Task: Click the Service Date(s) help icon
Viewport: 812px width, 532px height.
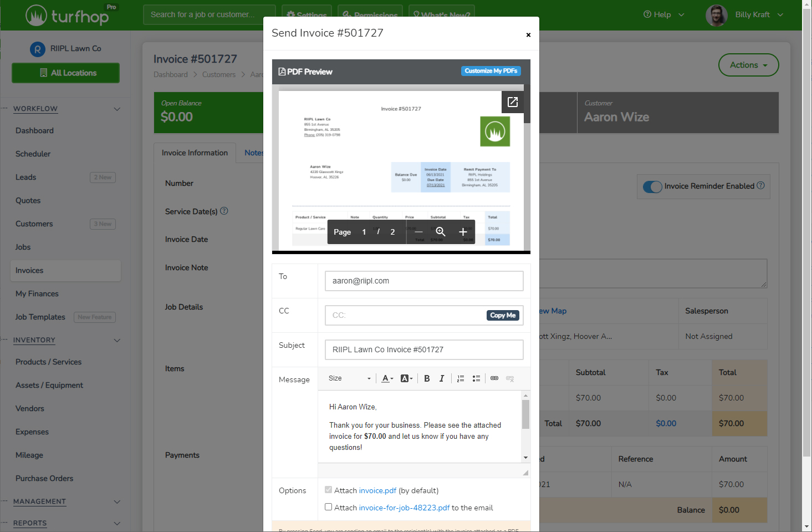Action: pyautogui.click(x=224, y=211)
